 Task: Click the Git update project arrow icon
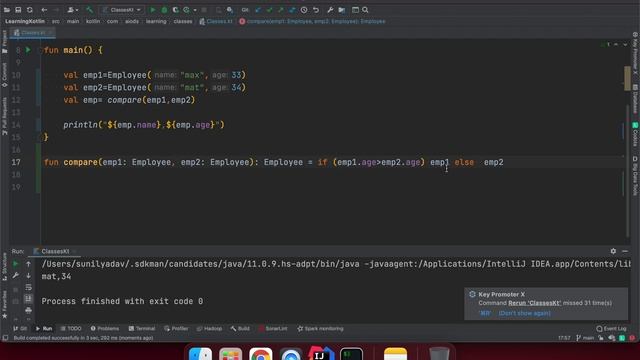point(258,10)
